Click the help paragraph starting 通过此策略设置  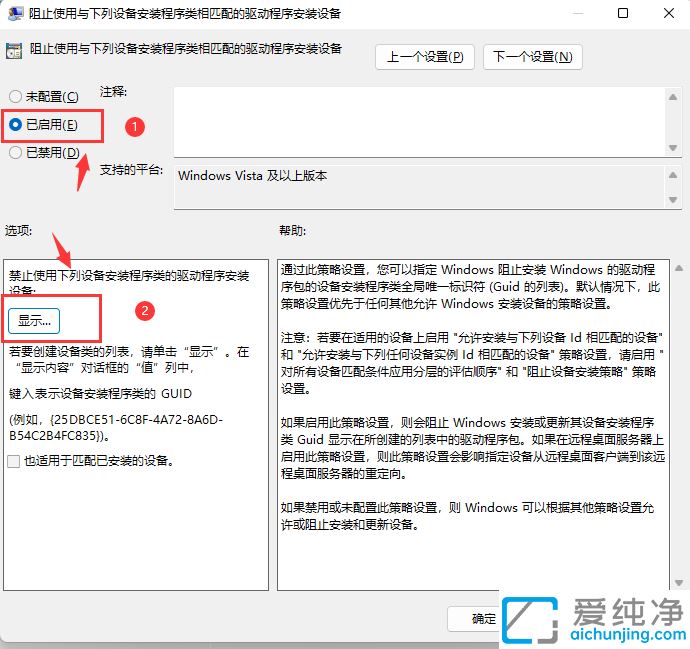pyautogui.click(x=470, y=286)
